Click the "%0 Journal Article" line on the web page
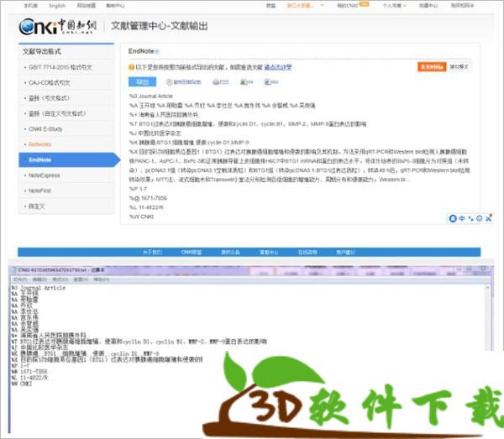Image resolution: width=504 pixels, height=439 pixels. [150, 96]
